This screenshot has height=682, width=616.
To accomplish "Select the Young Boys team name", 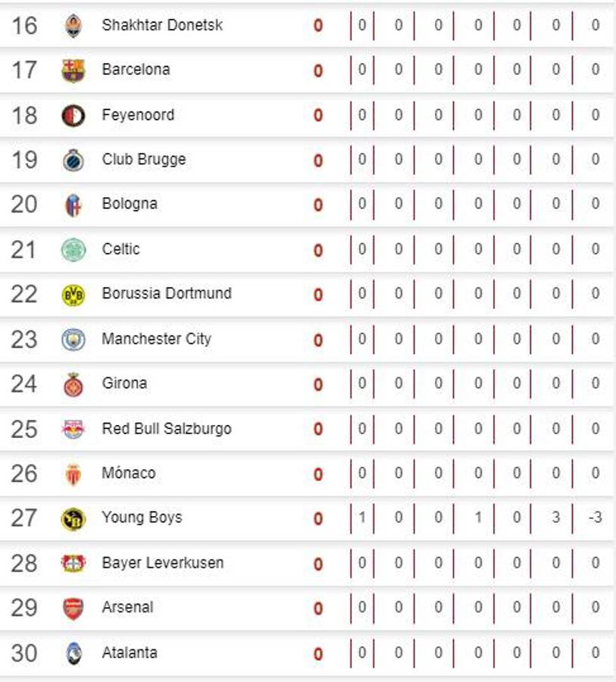I will coord(142,518).
